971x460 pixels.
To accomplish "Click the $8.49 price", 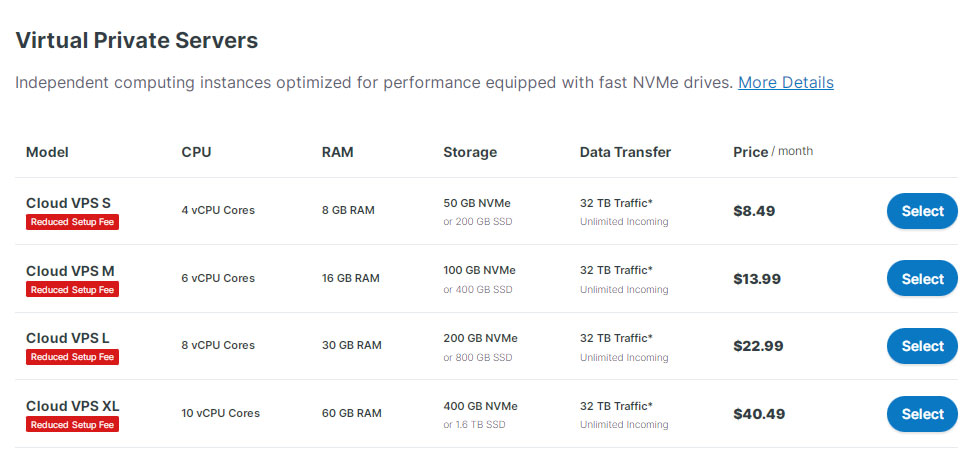I will 754,211.
